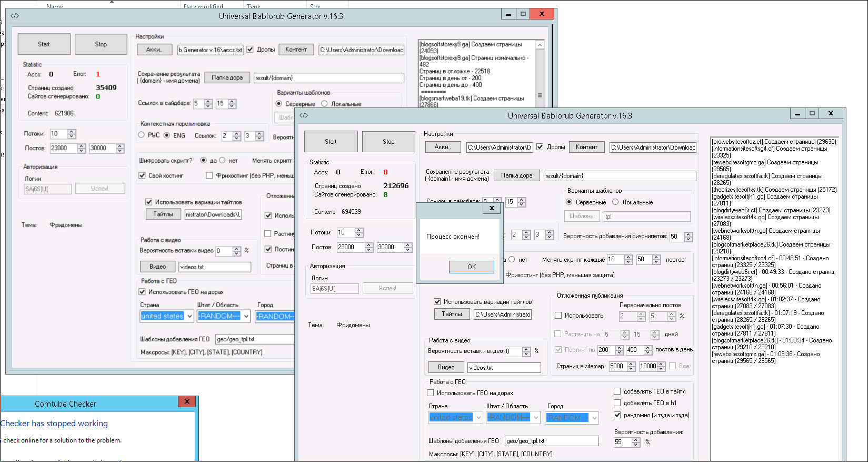868x462 pixels.
Task: Click 'Вероятность добавления ричсниппетов' 50 spinner
Action: [x=689, y=237]
